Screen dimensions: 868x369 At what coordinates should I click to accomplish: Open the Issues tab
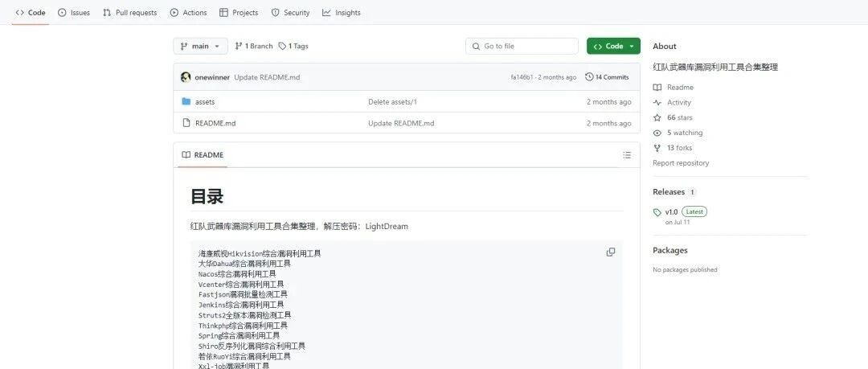[x=74, y=13]
